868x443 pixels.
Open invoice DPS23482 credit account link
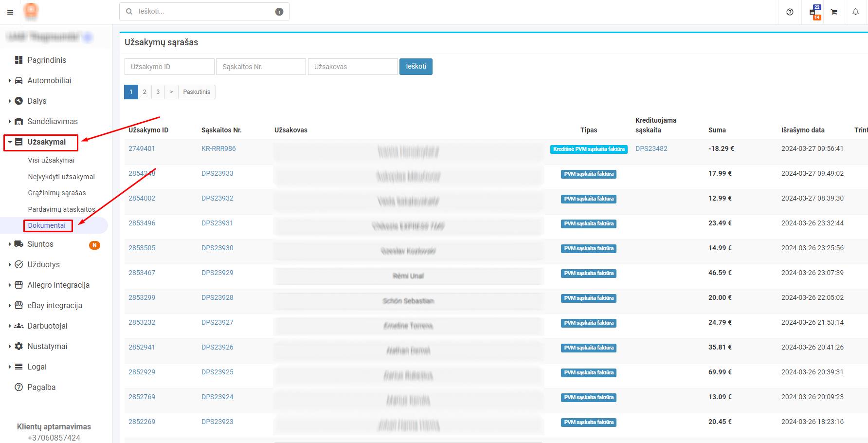(x=652, y=148)
